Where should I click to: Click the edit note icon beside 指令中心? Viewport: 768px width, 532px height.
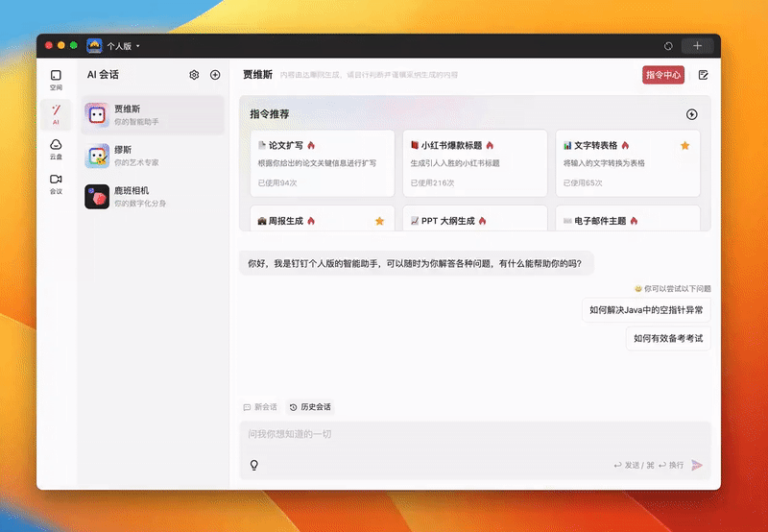pyautogui.click(x=703, y=75)
